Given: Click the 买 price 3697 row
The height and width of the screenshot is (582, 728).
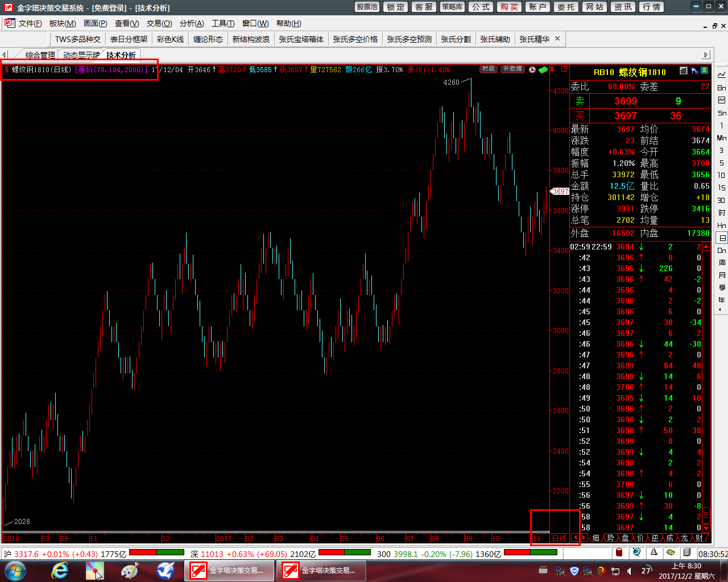Looking at the screenshot, I should tap(640, 115).
